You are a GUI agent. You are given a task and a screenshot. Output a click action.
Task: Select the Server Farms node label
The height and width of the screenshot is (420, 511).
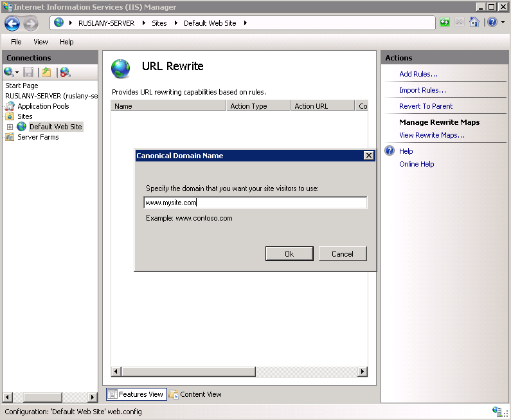(x=38, y=137)
